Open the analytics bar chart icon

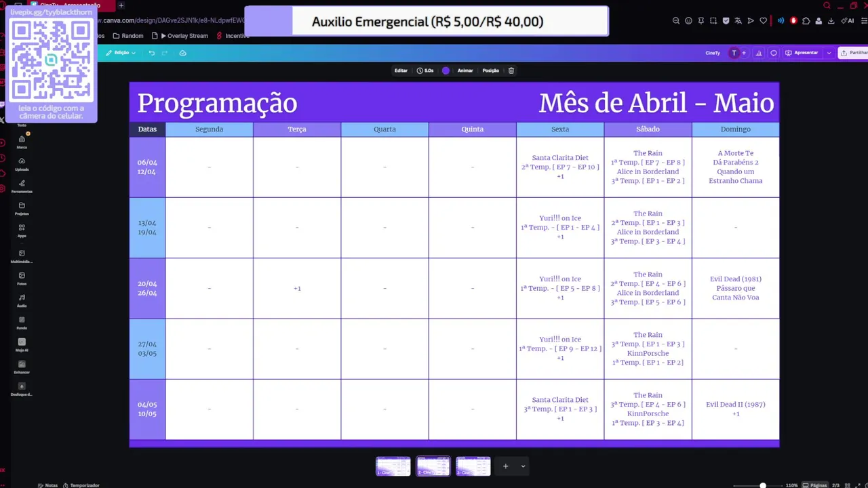coord(758,53)
